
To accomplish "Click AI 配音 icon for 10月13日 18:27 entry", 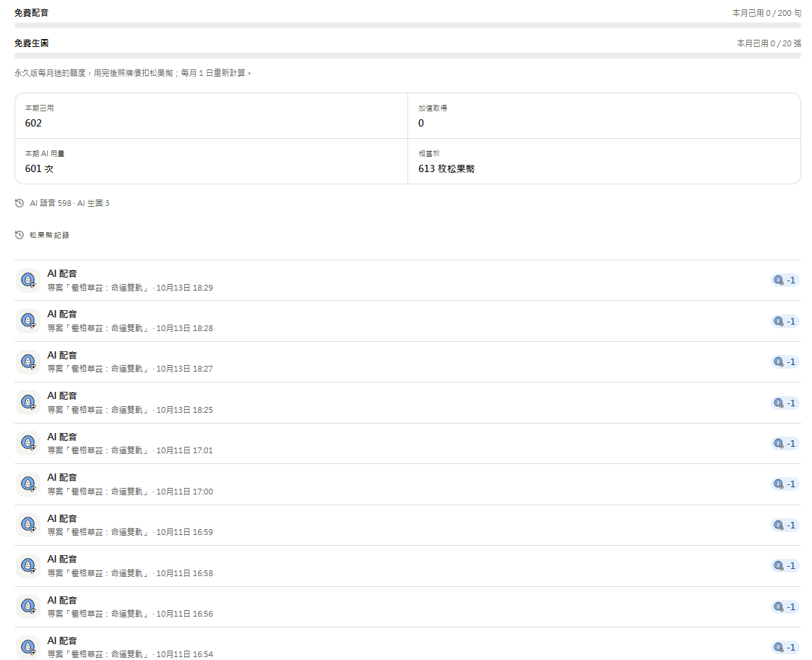I will [28, 361].
